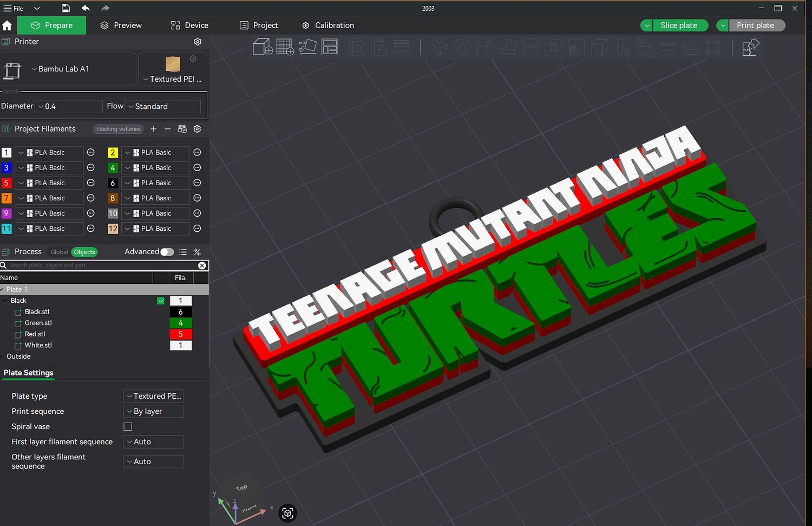Open filament 8 PLA Basic dropdown

tap(155, 198)
